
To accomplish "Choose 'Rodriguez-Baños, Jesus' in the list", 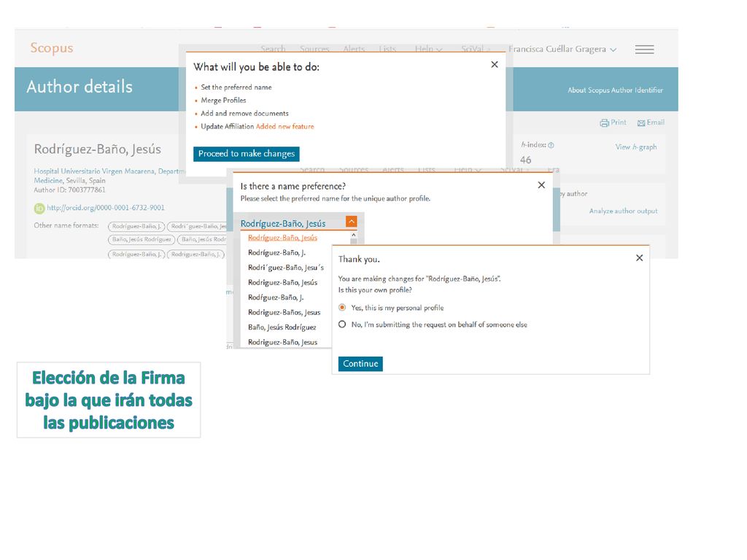I will 284,312.
